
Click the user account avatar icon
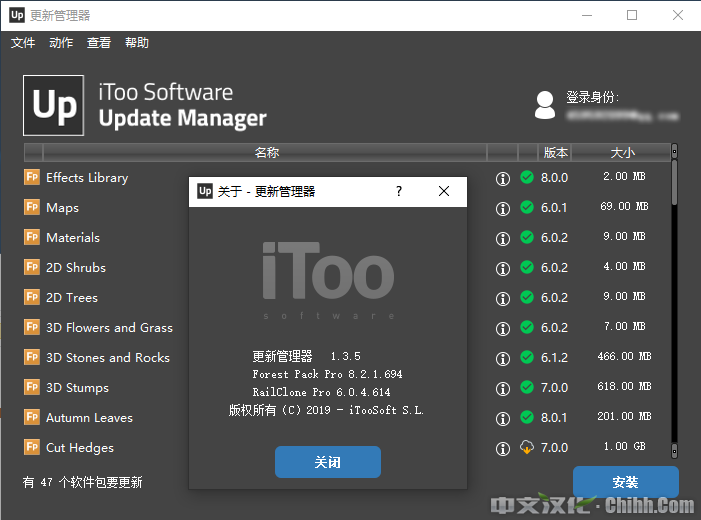pos(545,104)
